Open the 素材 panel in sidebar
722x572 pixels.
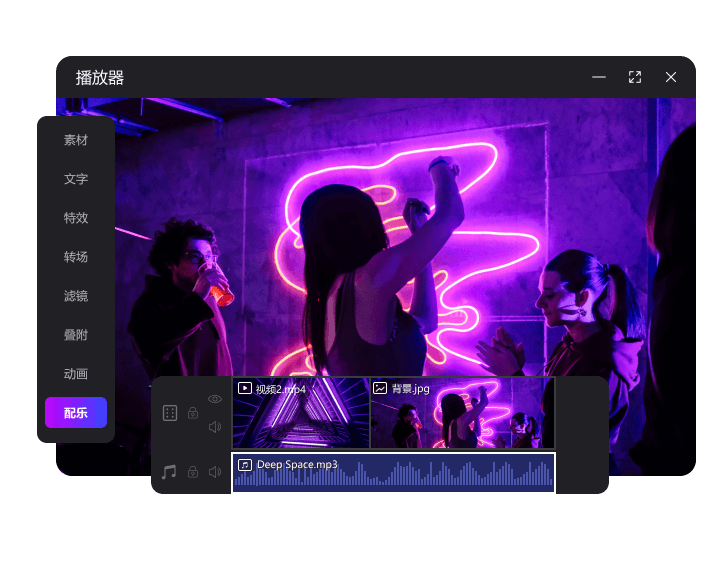click(76, 140)
